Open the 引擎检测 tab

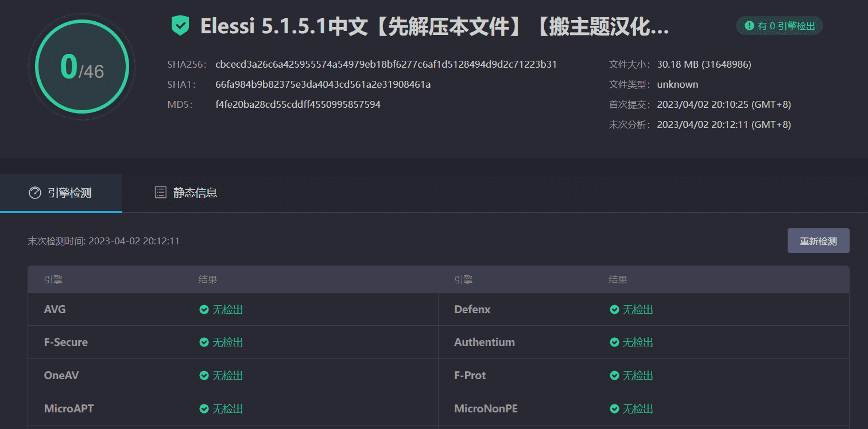61,193
